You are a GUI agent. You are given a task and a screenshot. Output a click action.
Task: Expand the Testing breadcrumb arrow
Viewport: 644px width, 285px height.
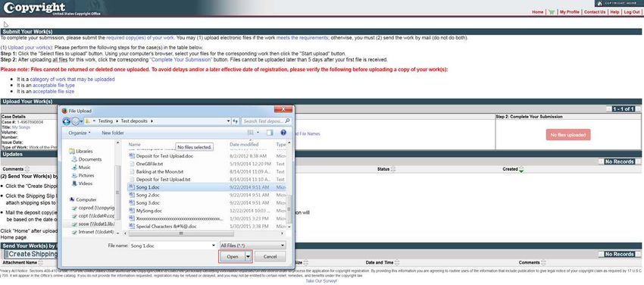pos(117,121)
